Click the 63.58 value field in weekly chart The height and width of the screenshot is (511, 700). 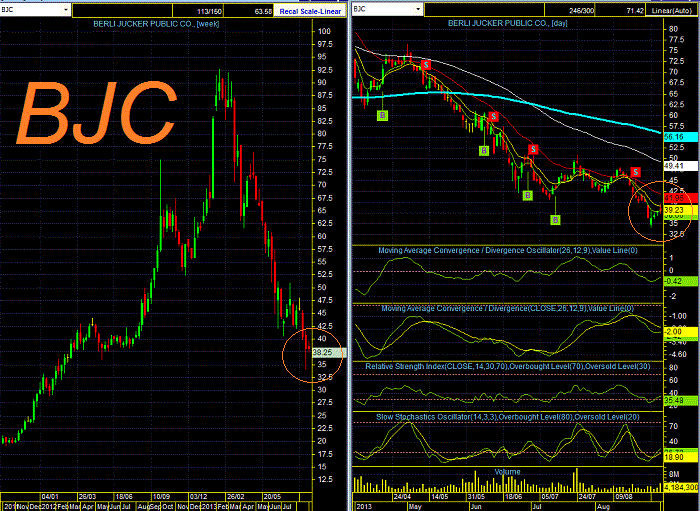(249, 11)
